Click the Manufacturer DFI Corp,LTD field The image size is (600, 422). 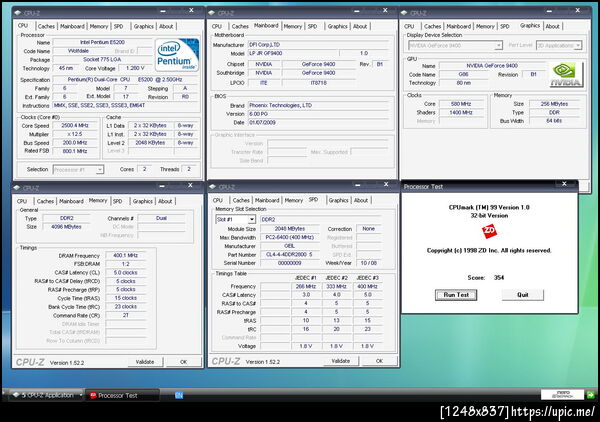tap(319, 45)
